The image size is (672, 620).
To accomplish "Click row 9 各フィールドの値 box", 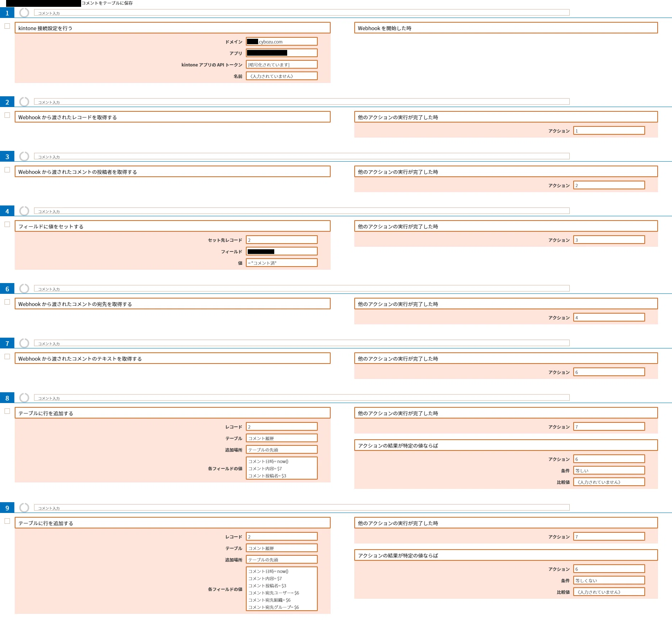I will (x=282, y=589).
